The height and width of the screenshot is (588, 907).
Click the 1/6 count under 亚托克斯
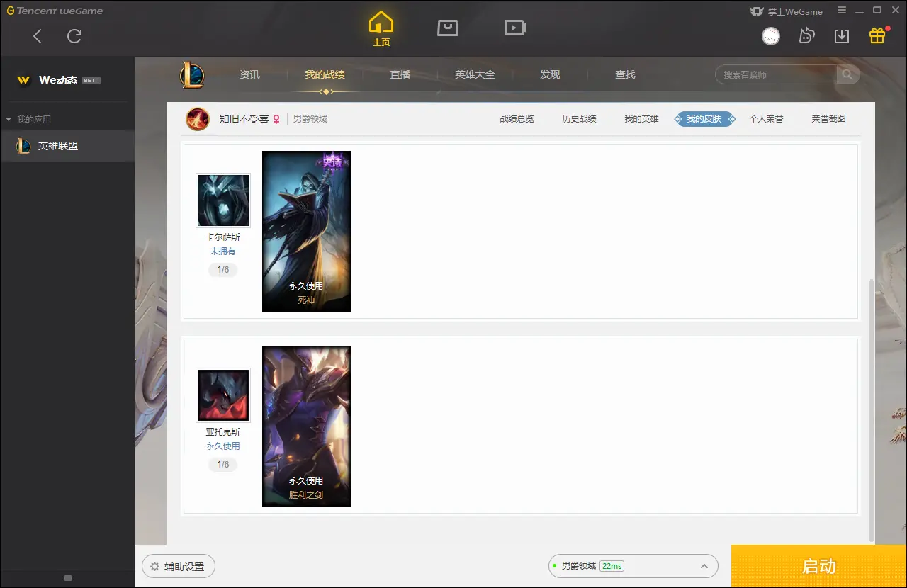click(x=222, y=465)
